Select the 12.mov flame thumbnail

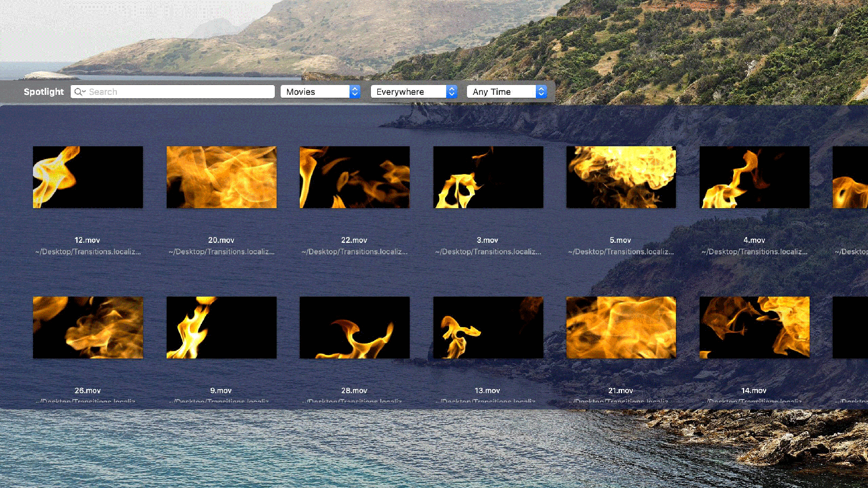88,177
